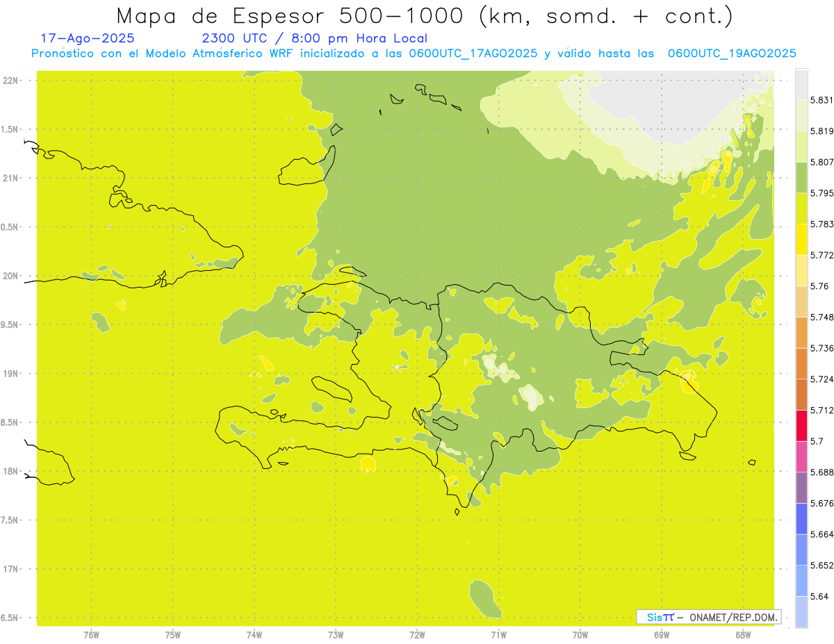Viewport: 834px width, 644px height.
Task: Select the date label '17-Ago-2025'
Action: 88,39
